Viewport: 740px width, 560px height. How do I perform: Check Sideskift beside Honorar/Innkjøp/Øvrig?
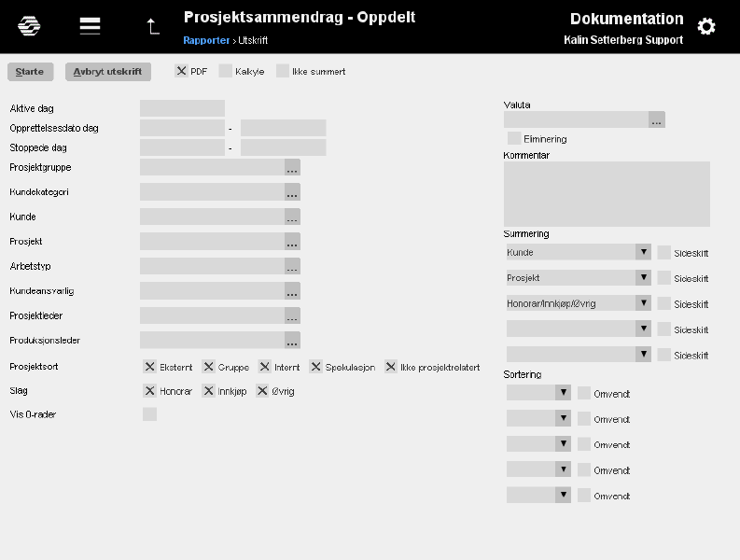coord(664,303)
